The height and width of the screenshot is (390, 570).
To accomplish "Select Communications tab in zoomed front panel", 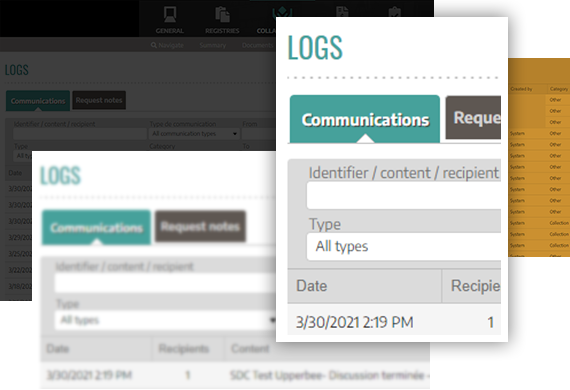I will click(x=365, y=119).
